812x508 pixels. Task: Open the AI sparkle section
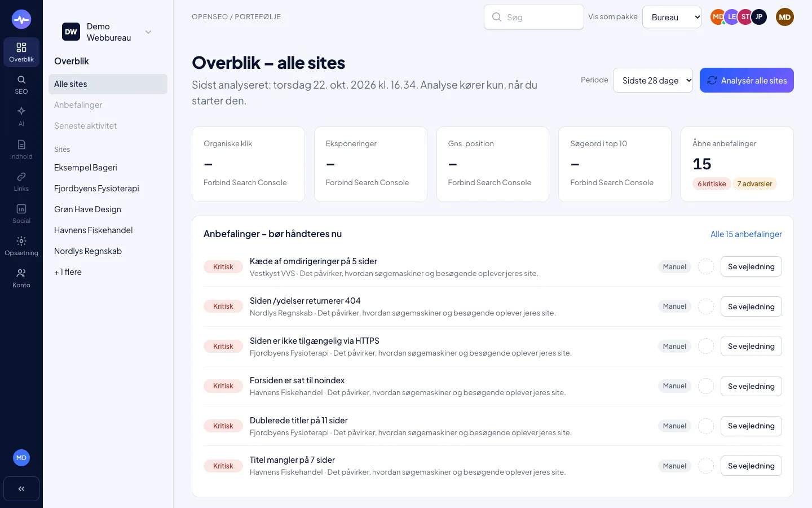[21, 117]
